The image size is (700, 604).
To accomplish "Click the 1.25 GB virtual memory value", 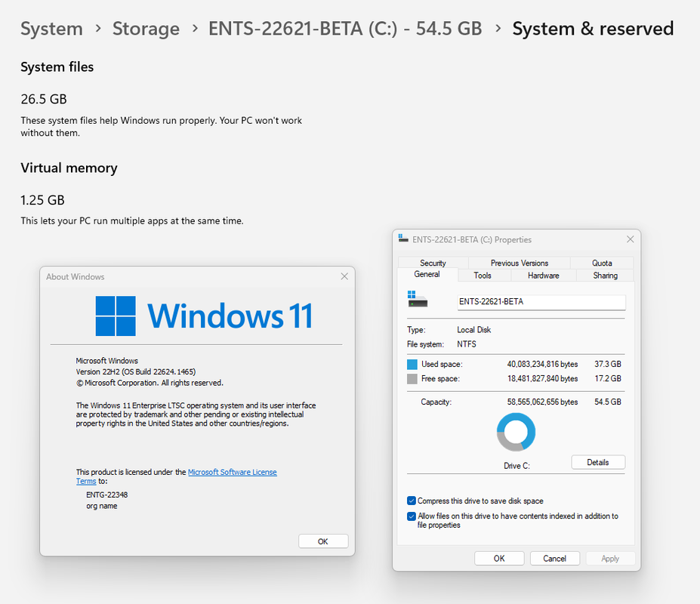I will 42,200.
